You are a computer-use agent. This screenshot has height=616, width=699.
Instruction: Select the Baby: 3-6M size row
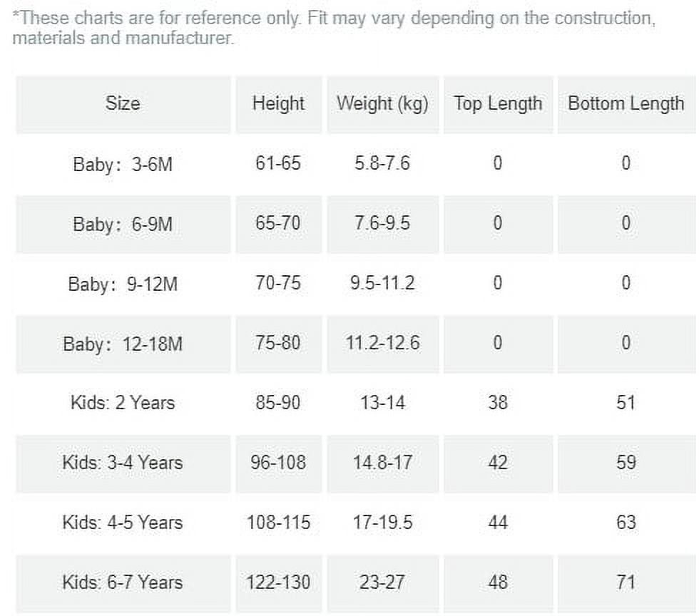(x=356, y=163)
